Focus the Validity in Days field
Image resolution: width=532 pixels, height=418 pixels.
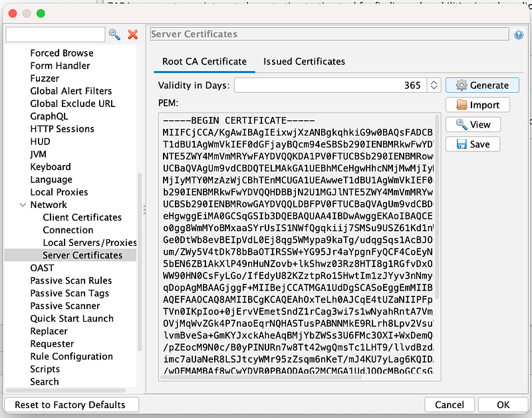click(x=331, y=85)
